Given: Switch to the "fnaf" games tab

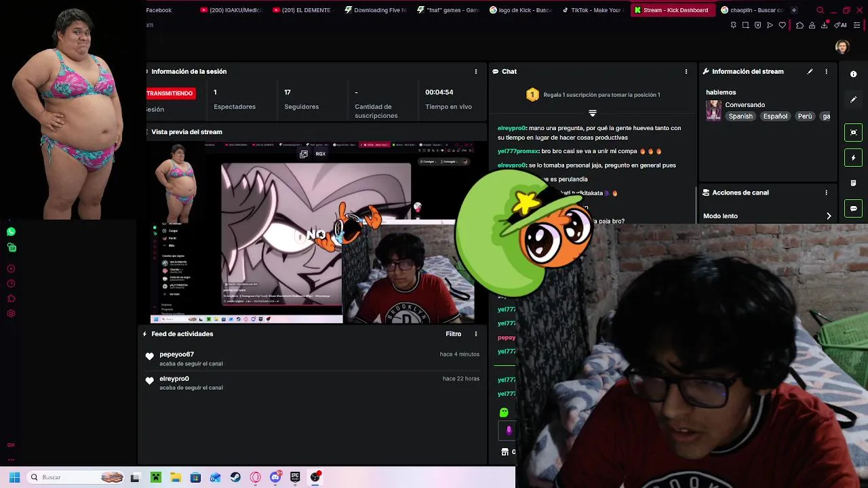Looking at the screenshot, I should tap(448, 10).
